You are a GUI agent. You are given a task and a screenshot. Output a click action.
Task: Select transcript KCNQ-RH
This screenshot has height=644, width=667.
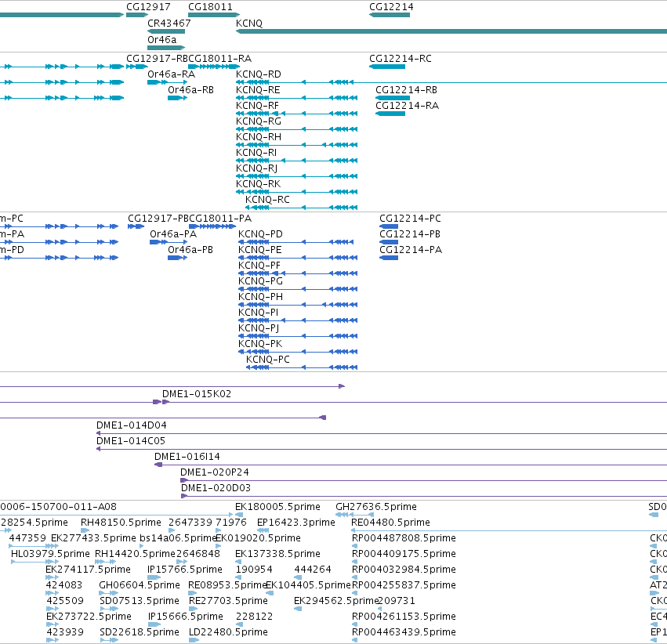click(x=296, y=145)
